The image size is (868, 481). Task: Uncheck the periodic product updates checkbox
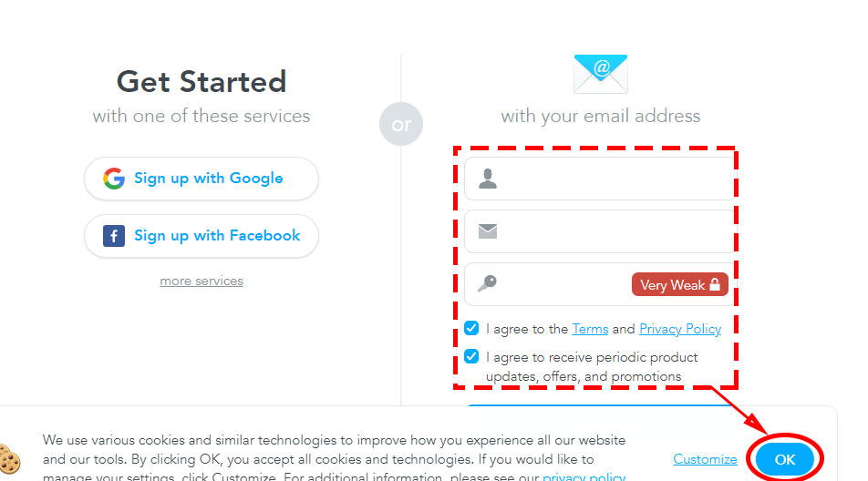point(471,357)
